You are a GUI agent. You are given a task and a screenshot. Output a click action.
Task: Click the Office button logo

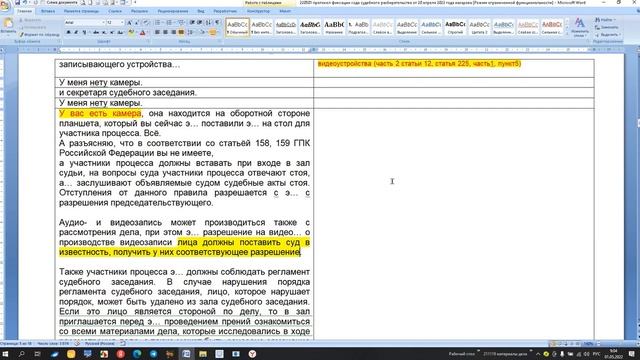click(x=5, y=6)
